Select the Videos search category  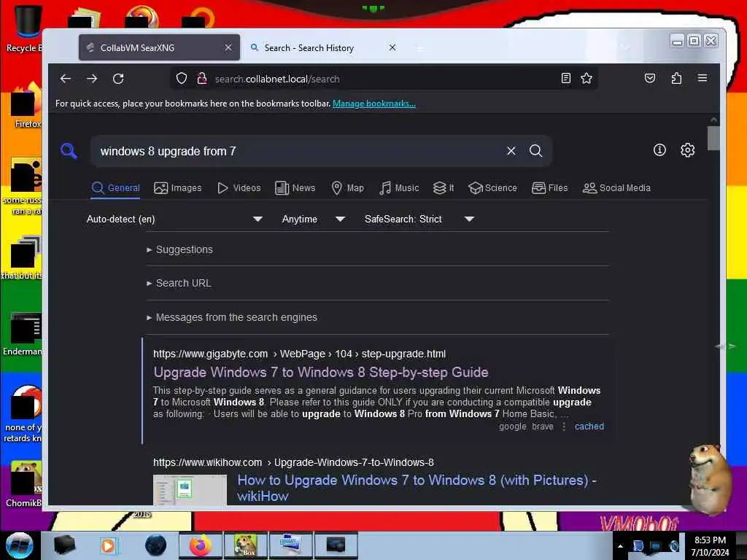[239, 188]
